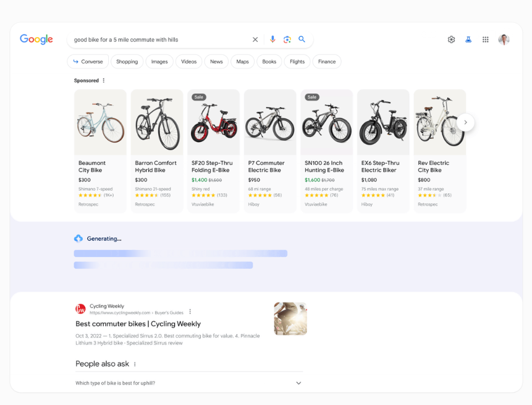Clear the search box with the X
This screenshot has height=405, width=532.
[255, 40]
